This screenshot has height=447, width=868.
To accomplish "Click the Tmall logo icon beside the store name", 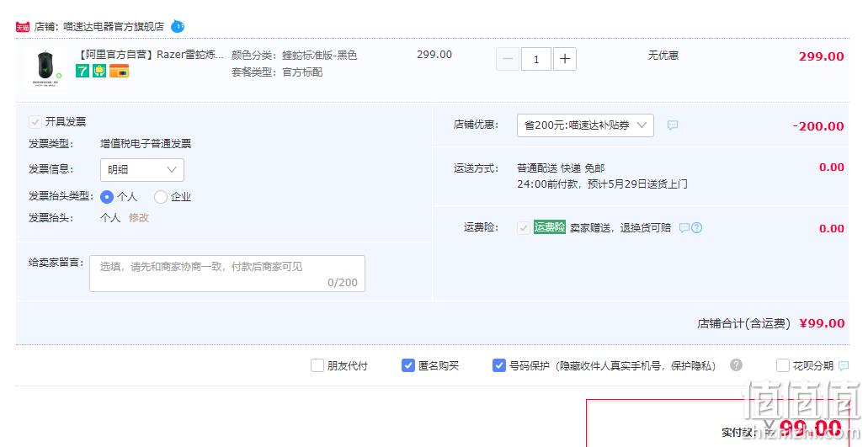I will 23,27.
